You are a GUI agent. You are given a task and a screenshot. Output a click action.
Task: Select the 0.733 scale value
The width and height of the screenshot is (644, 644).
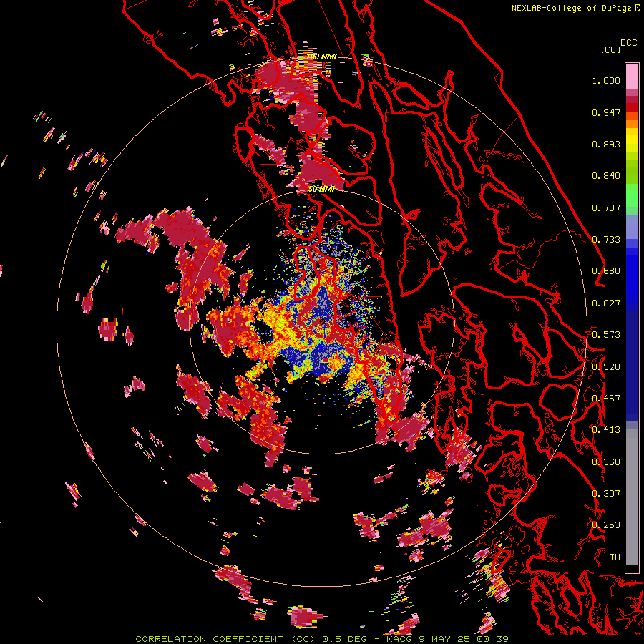[606, 240]
